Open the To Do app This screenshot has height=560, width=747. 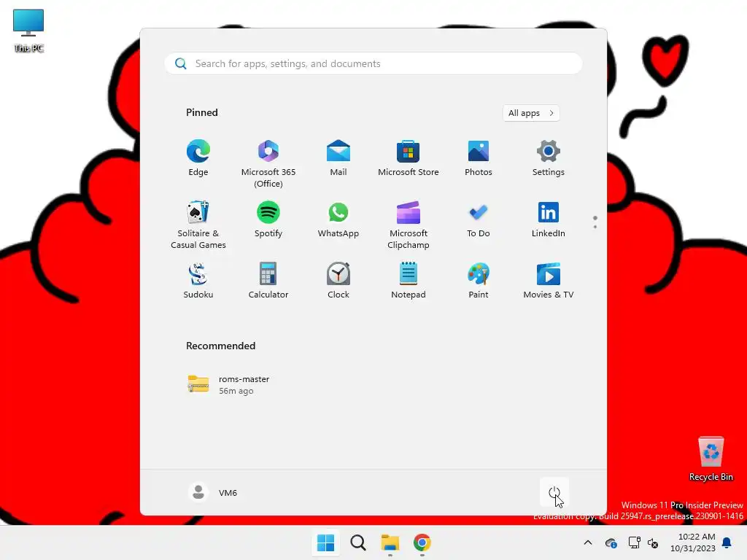[479, 219]
